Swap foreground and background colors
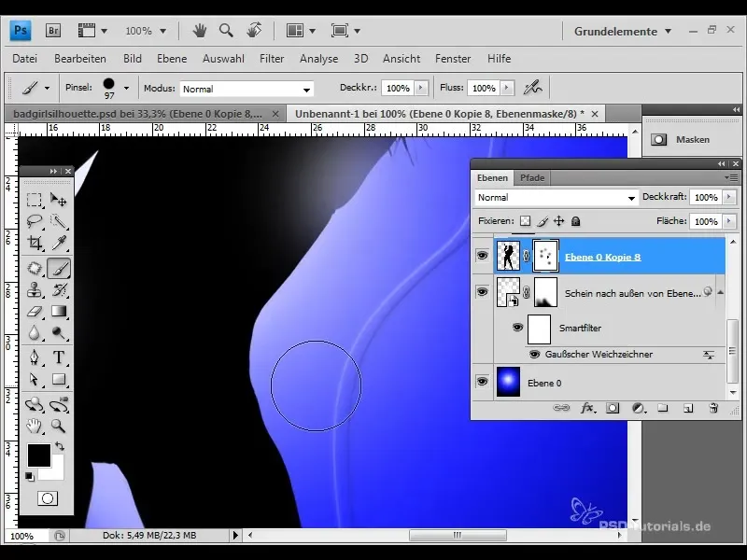This screenshot has width=747, height=560. (60, 446)
